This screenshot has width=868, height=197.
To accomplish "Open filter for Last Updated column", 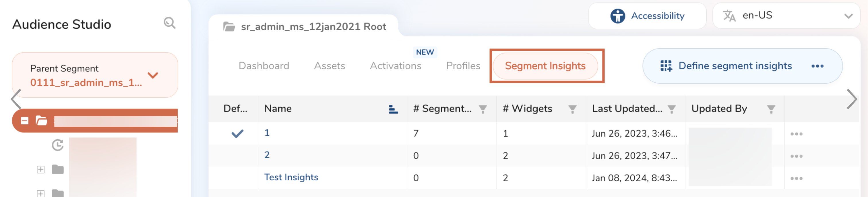I will point(671,109).
